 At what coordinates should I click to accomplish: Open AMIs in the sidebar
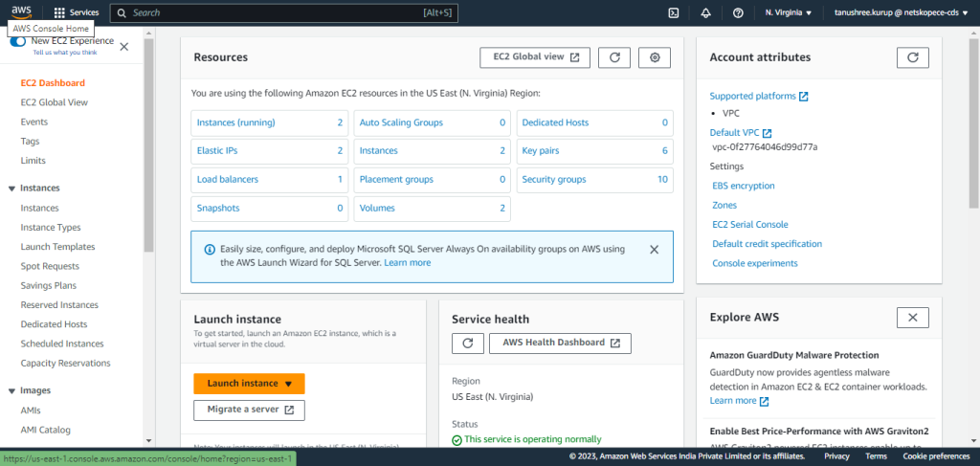31,411
